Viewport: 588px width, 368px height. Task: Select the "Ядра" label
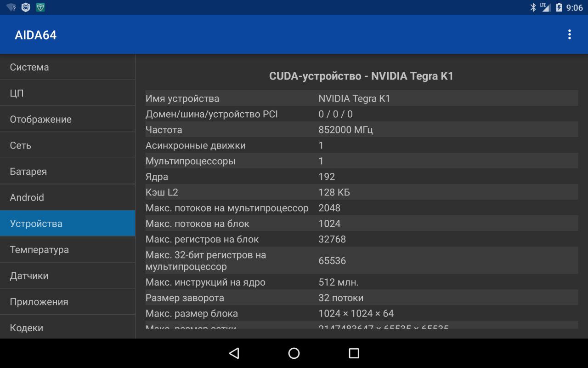point(157,177)
